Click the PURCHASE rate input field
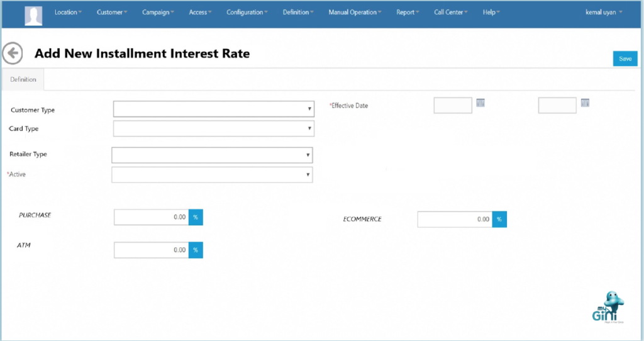 click(x=151, y=217)
